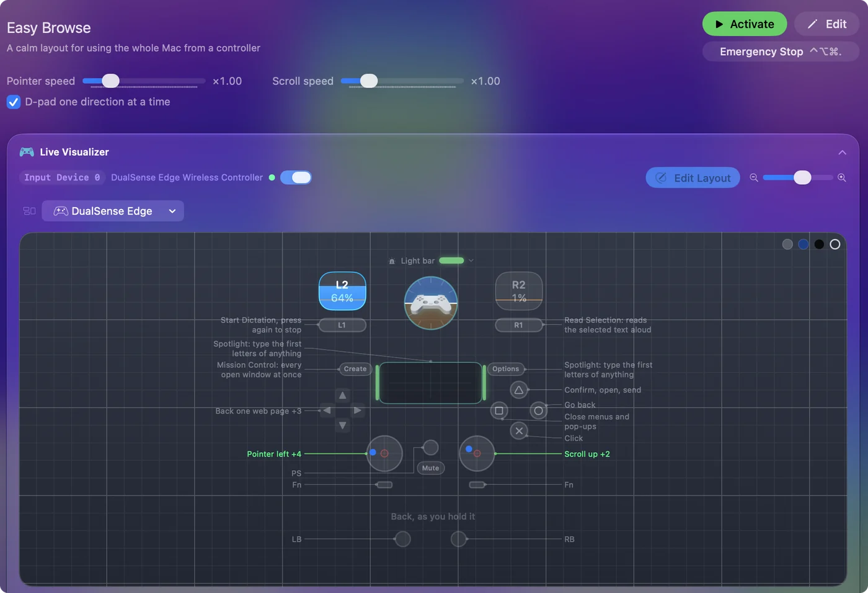Click the Circle face button
The image size is (868, 593).
click(539, 411)
